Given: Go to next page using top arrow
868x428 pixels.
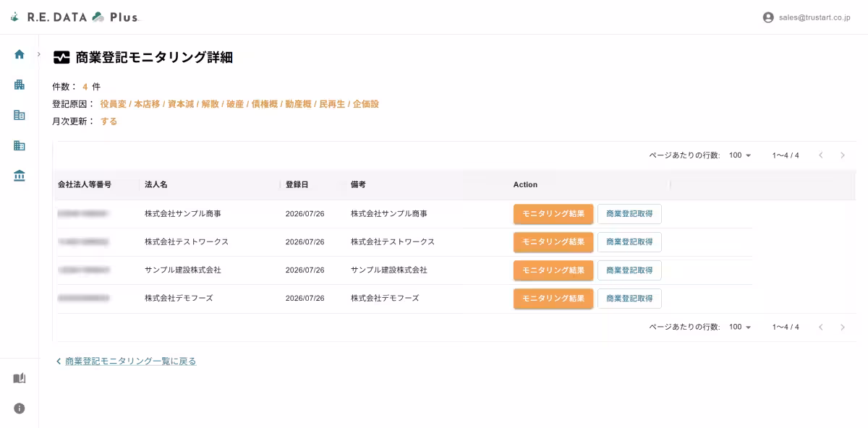Looking at the screenshot, I should (x=843, y=155).
